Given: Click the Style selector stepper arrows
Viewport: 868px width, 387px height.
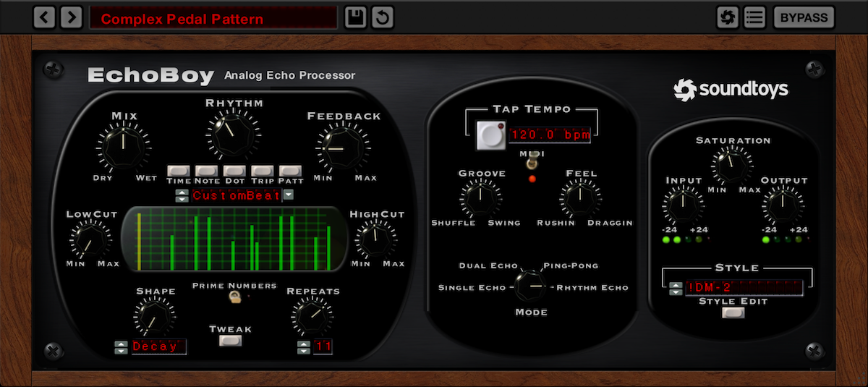Looking at the screenshot, I should point(675,288).
